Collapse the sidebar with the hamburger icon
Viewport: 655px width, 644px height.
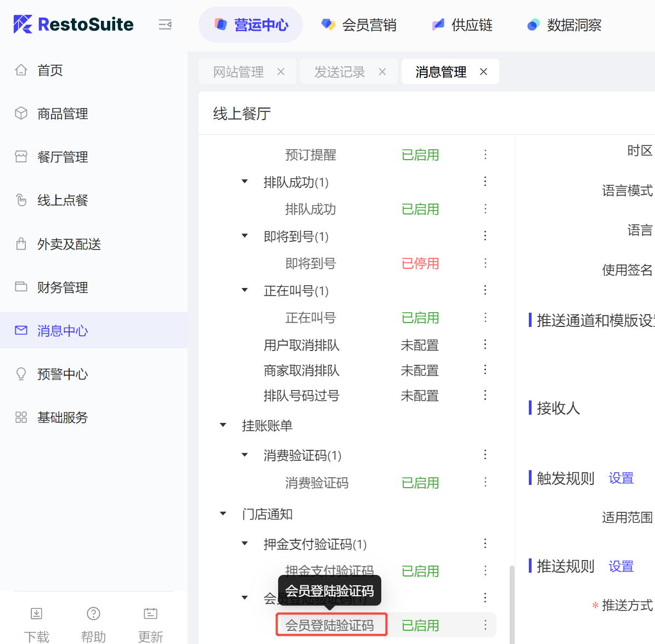[165, 25]
